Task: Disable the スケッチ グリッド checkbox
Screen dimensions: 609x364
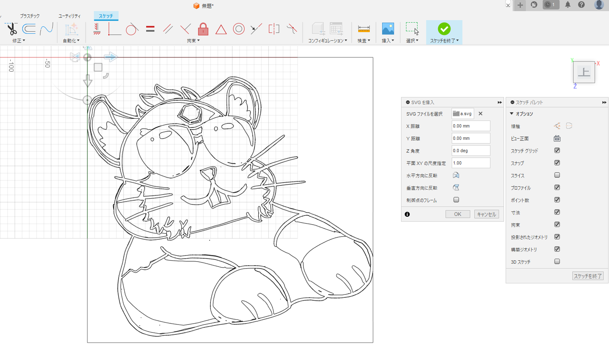Action: (557, 151)
